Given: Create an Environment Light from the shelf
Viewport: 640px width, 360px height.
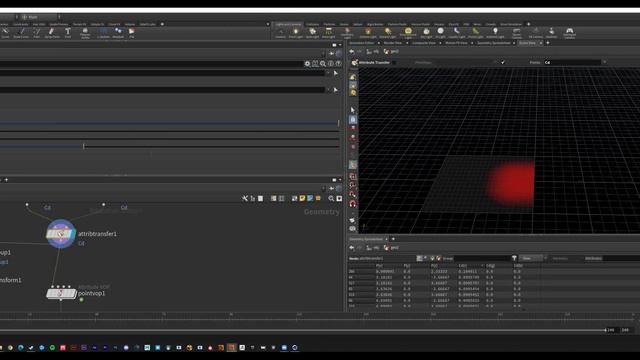Looking at the screenshot, I should click(x=408, y=33).
